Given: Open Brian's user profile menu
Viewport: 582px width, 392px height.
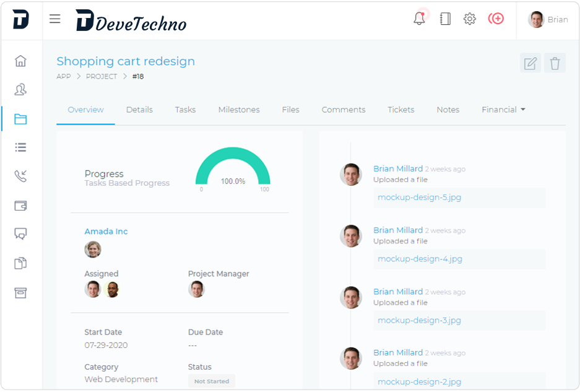Looking at the screenshot, I should coord(548,19).
